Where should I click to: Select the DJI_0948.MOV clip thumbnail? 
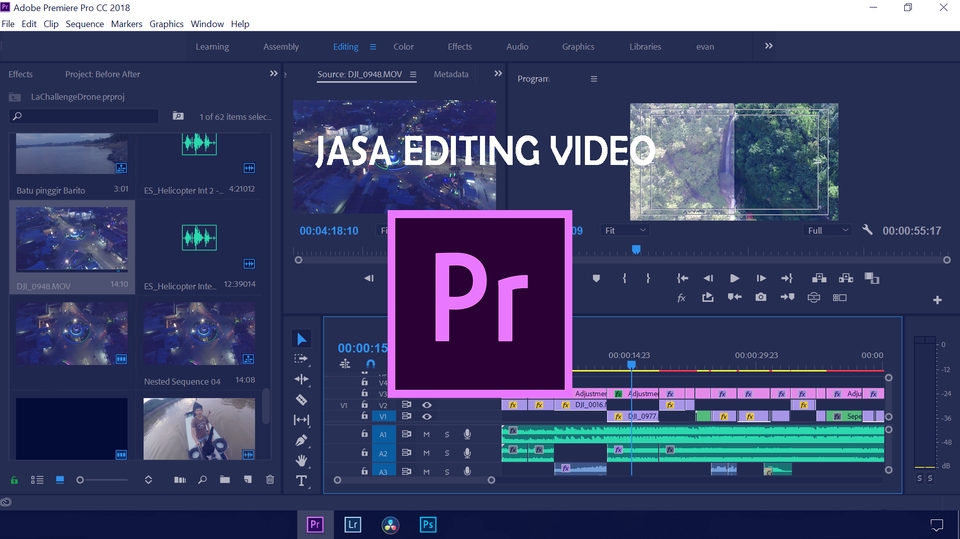click(x=72, y=239)
